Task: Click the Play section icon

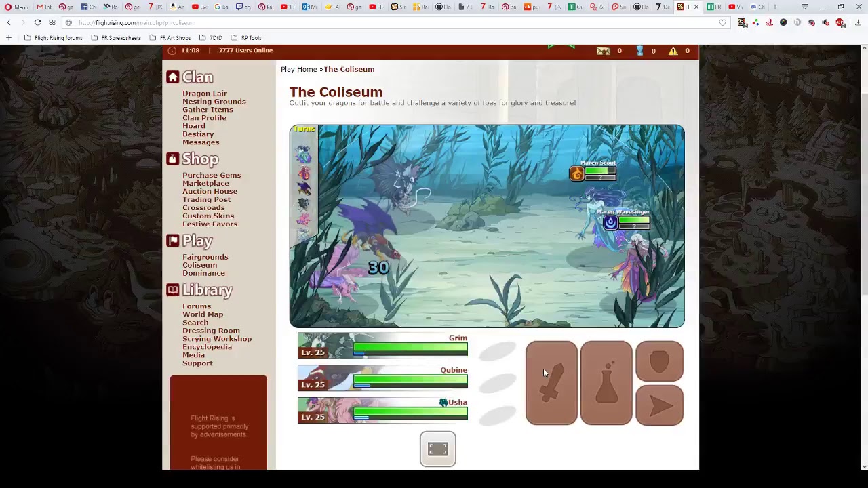Action: pyautogui.click(x=173, y=241)
